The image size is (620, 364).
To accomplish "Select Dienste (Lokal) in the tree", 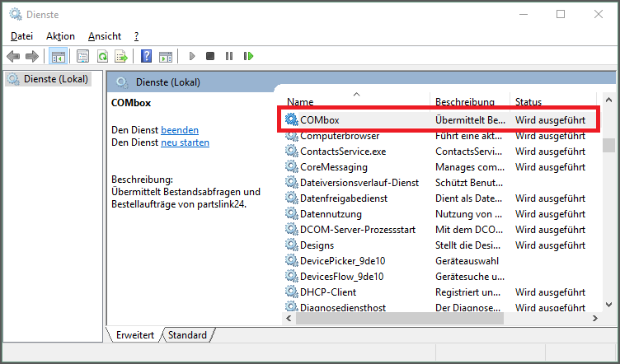I will tap(56, 79).
